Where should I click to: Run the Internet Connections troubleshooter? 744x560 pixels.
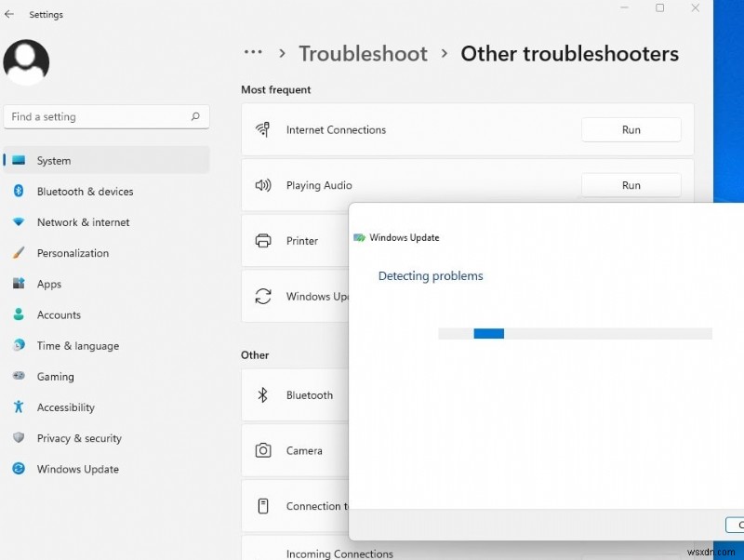tap(631, 129)
